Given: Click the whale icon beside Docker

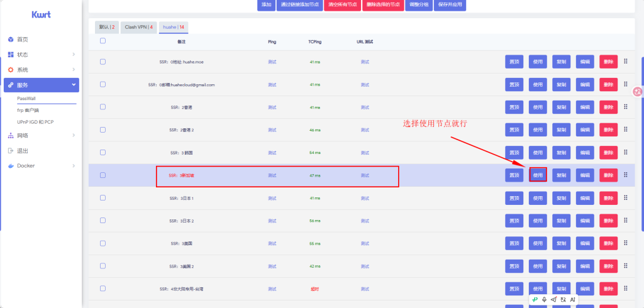Looking at the screenshot, I should 11,166.
